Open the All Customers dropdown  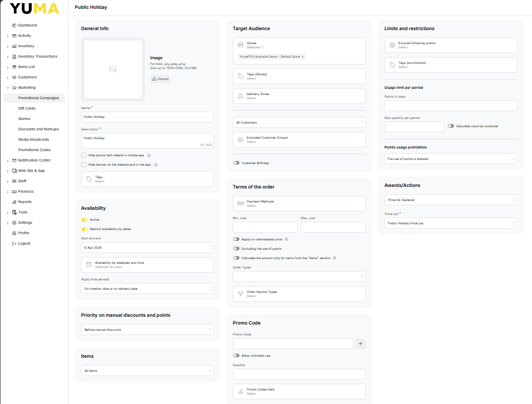click(299, 123)
